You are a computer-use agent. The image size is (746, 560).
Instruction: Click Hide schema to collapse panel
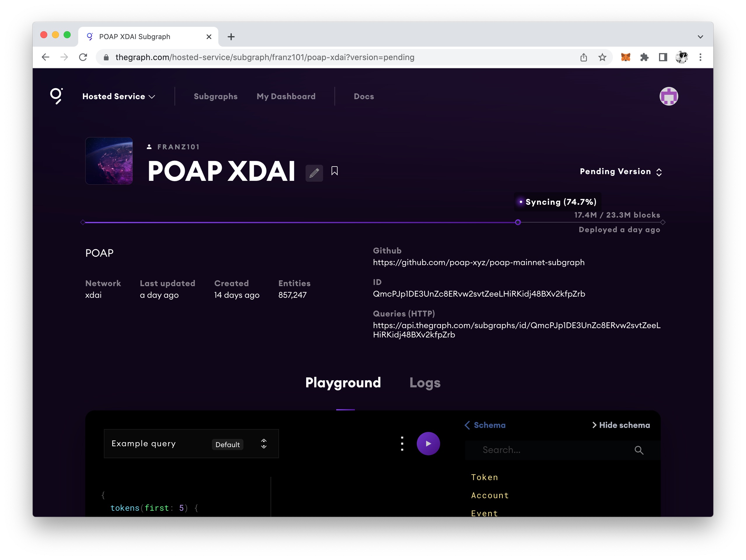click(x=621, y=425)
